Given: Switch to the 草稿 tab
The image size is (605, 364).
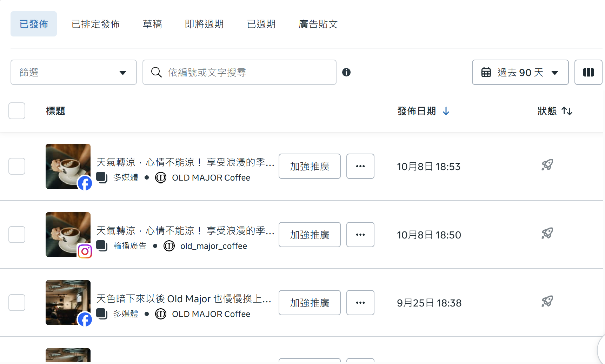Looking at the screenshot, I should [x=152, y=24].
